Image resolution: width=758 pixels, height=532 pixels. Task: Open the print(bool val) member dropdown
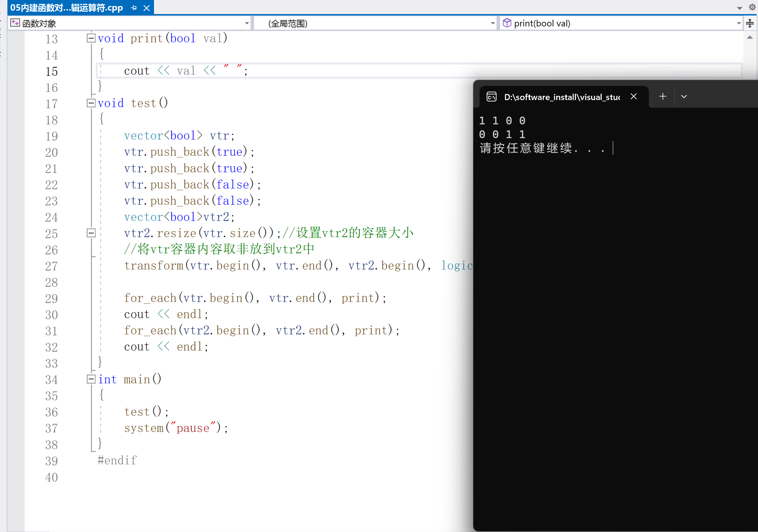click(x=739, y=23)
